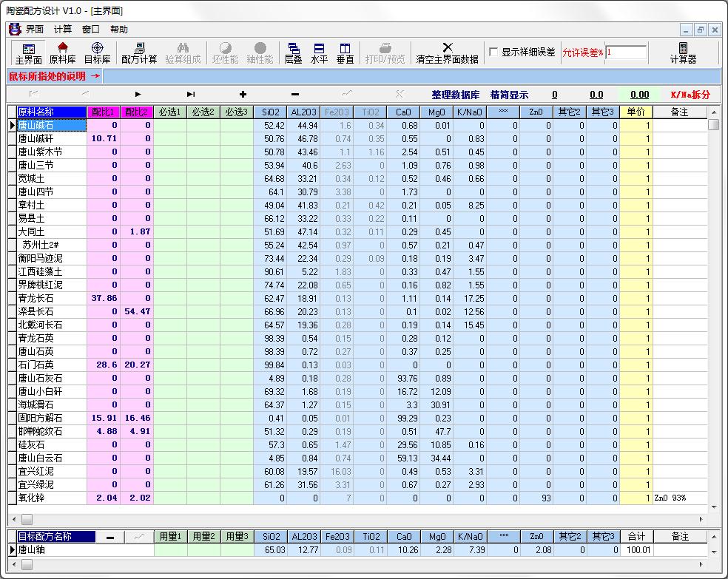Go to next record arrow

coord(138,94)
